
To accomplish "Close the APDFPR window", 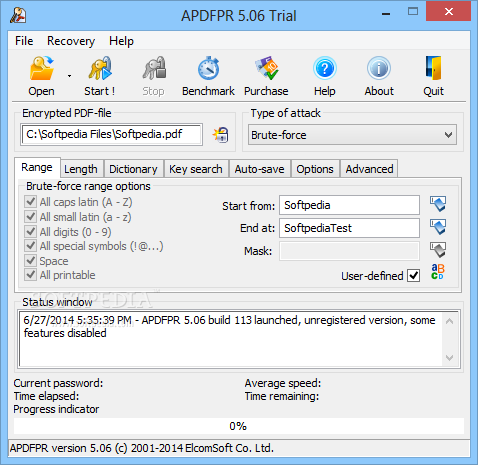I will [449, 12].
